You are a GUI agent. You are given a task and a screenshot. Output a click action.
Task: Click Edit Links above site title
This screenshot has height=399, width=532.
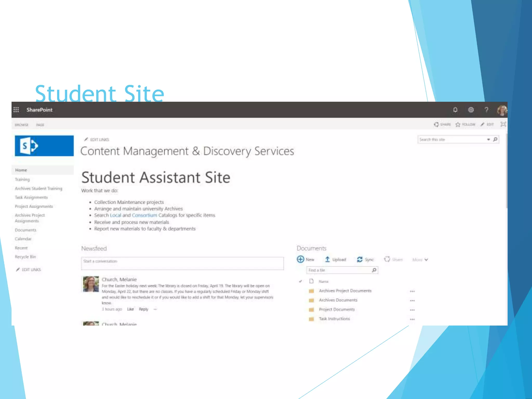tap(97, 139)
